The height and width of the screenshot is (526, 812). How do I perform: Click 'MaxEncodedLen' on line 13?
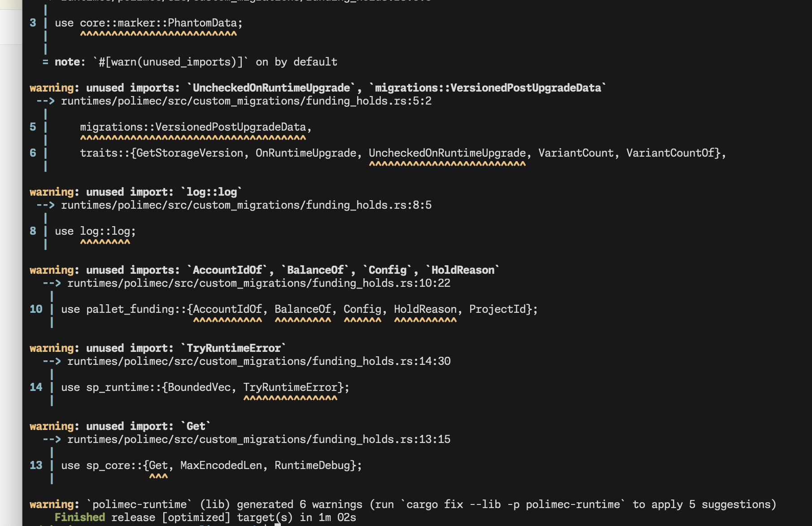pyautogui.click(x=221, y=465)
